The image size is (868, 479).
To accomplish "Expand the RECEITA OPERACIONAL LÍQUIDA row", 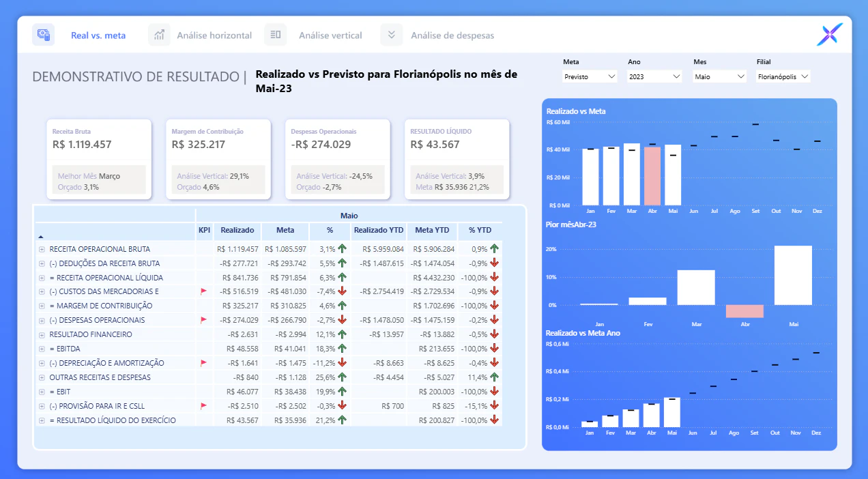I will coord(42,278).
